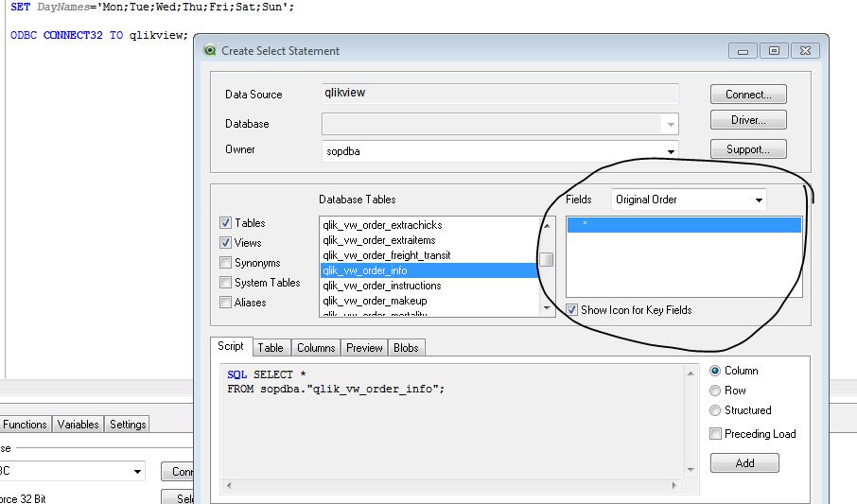Click the script preview scroll right arrow

pos(673,485)
